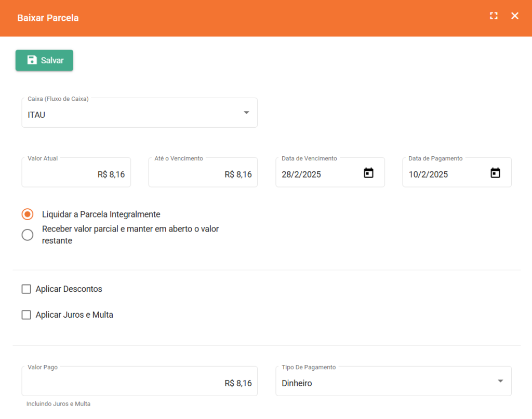The width and height of the screenshot is (532, 419).
Task: Select Liquidar a Parcela Integralmente option
Action: (x=28, y=214)
